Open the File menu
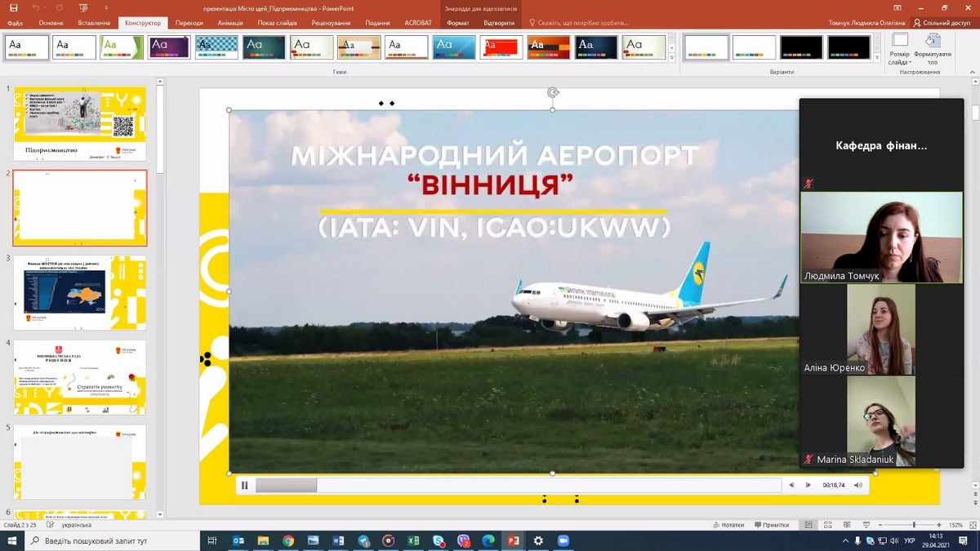 click(15, 23)
